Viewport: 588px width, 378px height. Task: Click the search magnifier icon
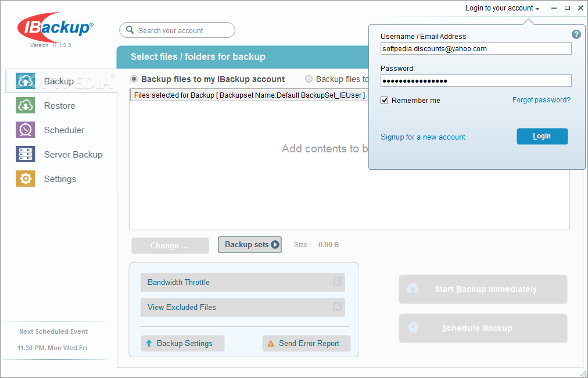[130, 30]
